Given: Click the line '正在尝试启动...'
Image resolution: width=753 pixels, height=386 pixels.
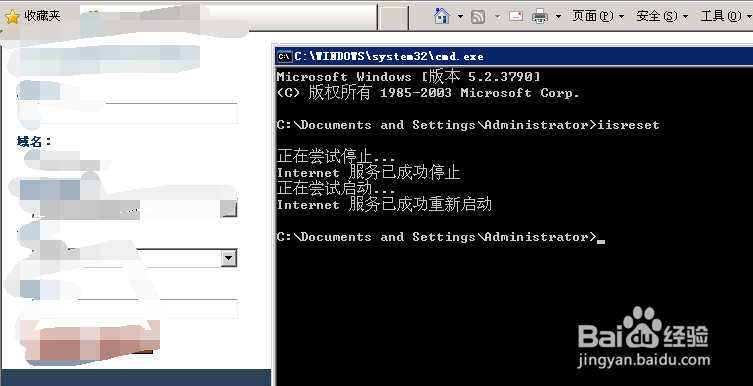Looking at the screenshot, I should (336, 188).
